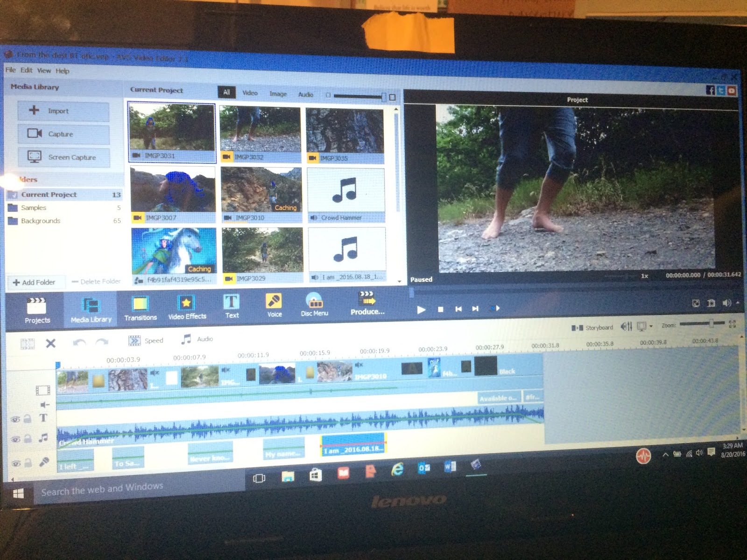
Task: Toggle visibility eye on the voice track
Action: [x=16, y=463]
